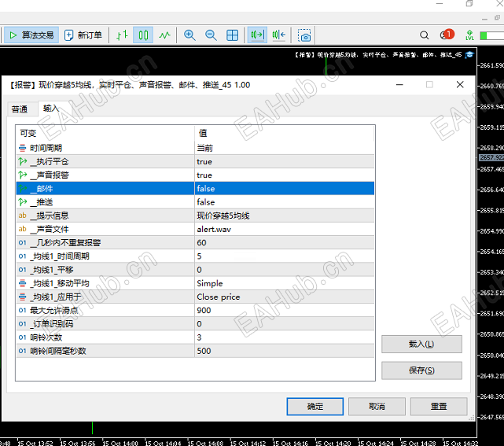
Task: Open the Simple moving average dropdown
Action: (x=285, y=283)
